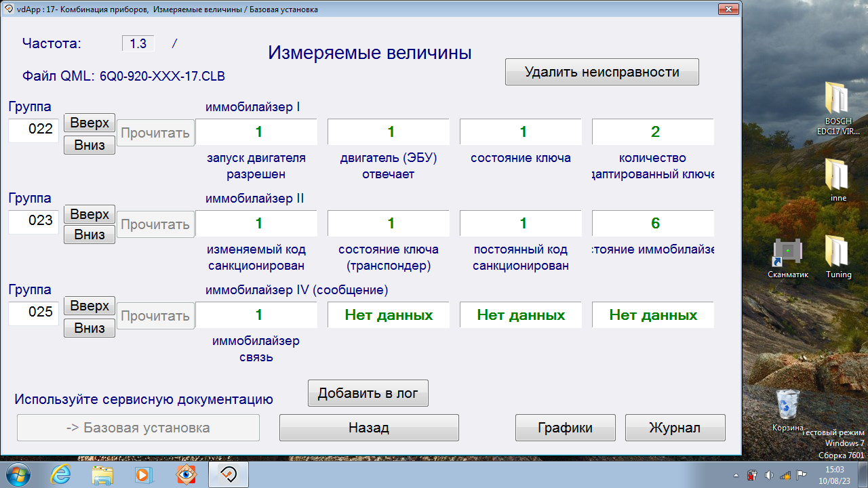Click the volume speaker tray icon
This screenshot has height=488, width=868.
tap(769, 474)
